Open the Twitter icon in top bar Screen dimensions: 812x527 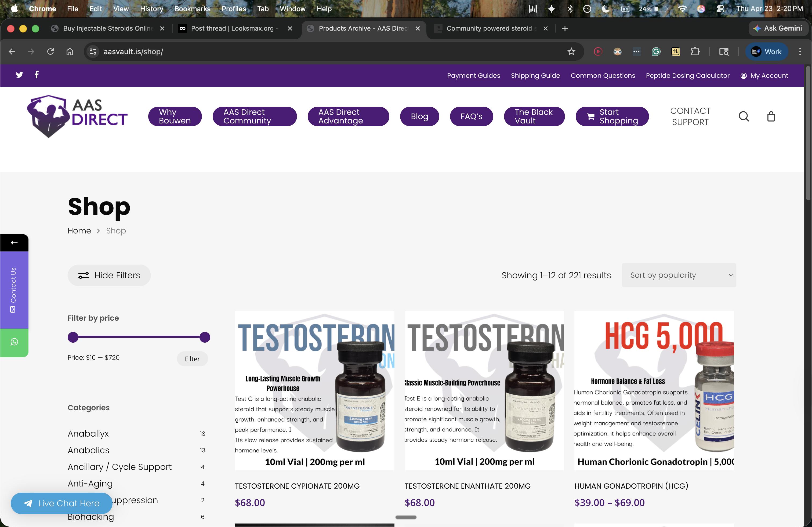[19, 75]
